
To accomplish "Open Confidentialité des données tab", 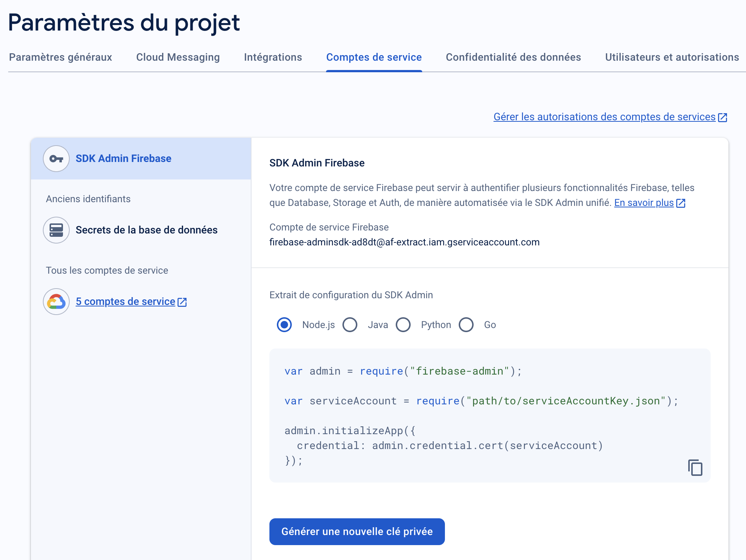I will 513,57.
